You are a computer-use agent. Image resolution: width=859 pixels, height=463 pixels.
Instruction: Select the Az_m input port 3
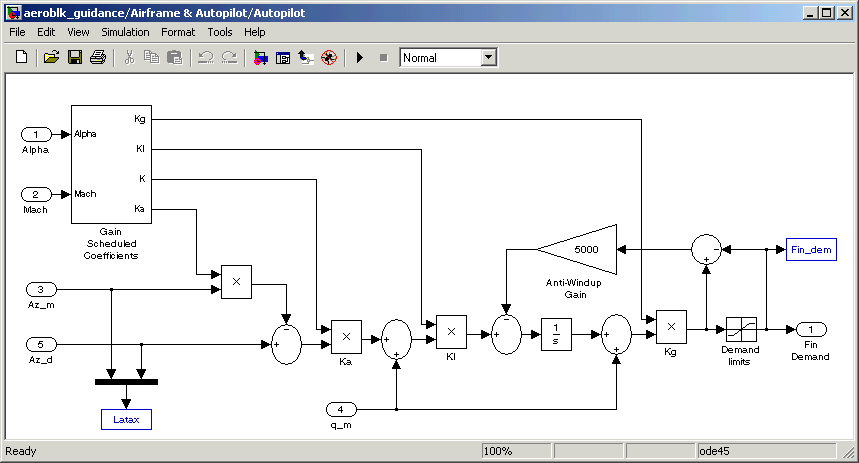41,289
